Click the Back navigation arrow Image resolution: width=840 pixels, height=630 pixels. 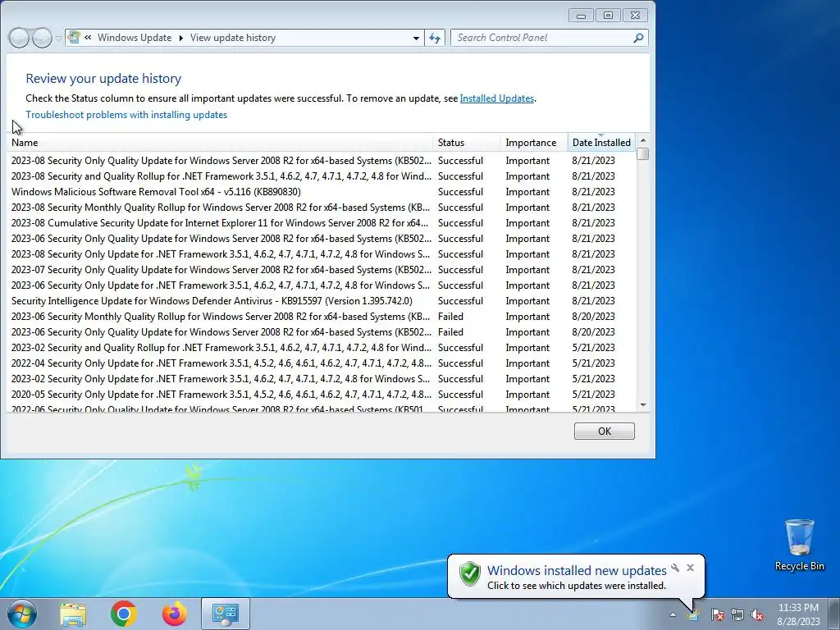click(x=19, y=38)
